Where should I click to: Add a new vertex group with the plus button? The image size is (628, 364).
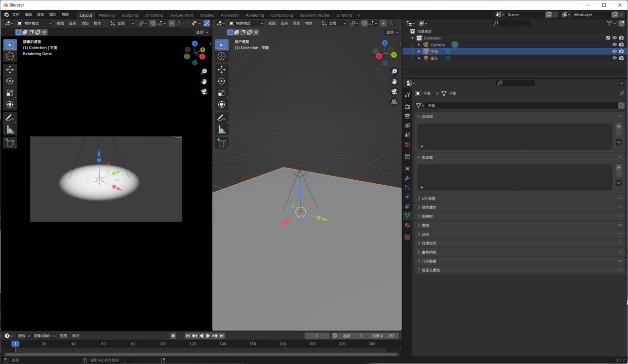coord(619,126)
